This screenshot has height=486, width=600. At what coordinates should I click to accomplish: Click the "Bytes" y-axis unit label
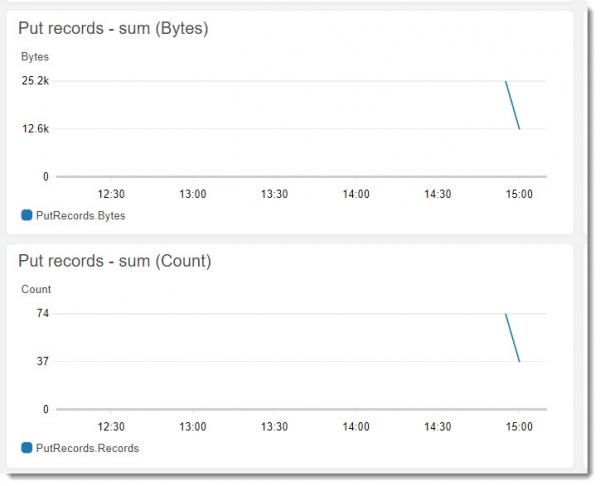35,57
